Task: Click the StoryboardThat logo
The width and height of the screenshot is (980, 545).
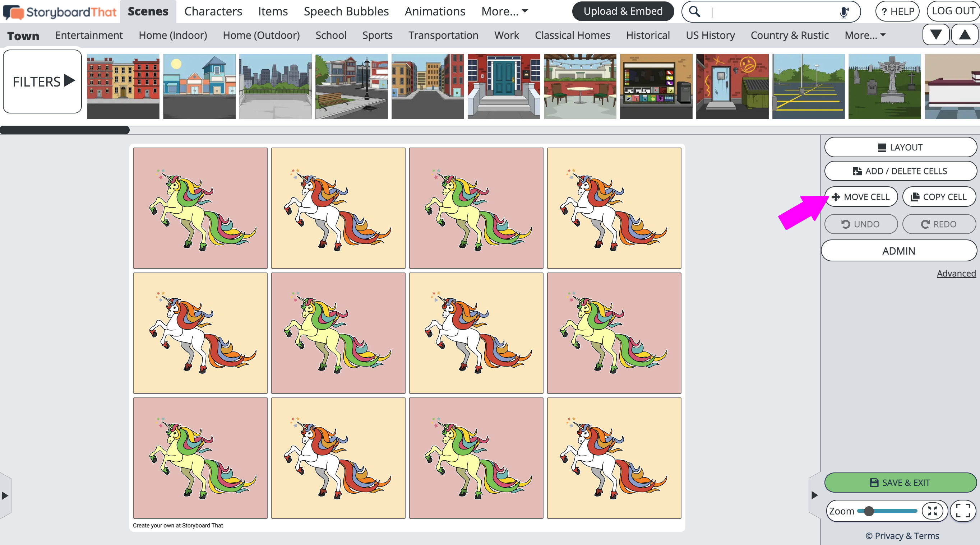Action: pyautogui.click(x=60, y=12)
